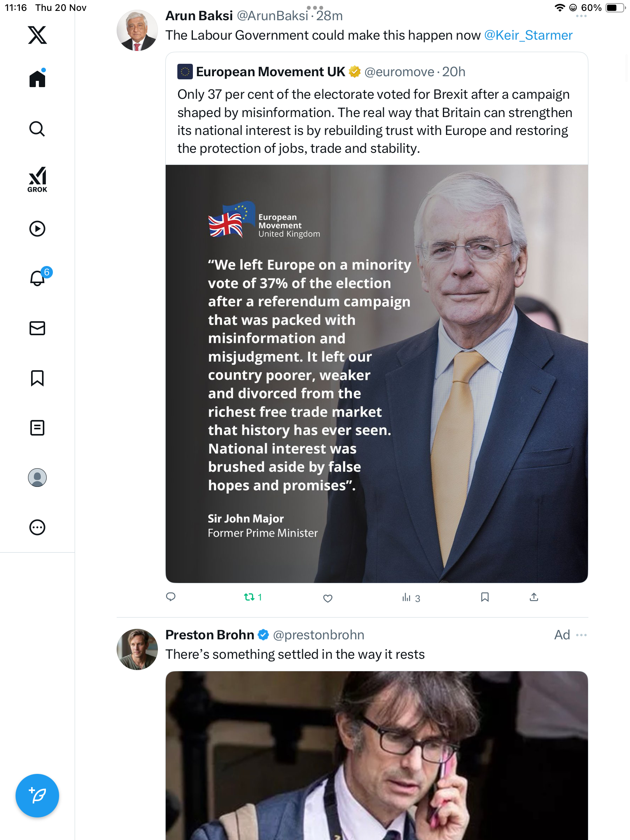This screenshot has width=630, height=840.
Task: Go to the Home timeline
Action: pos(37,79)
